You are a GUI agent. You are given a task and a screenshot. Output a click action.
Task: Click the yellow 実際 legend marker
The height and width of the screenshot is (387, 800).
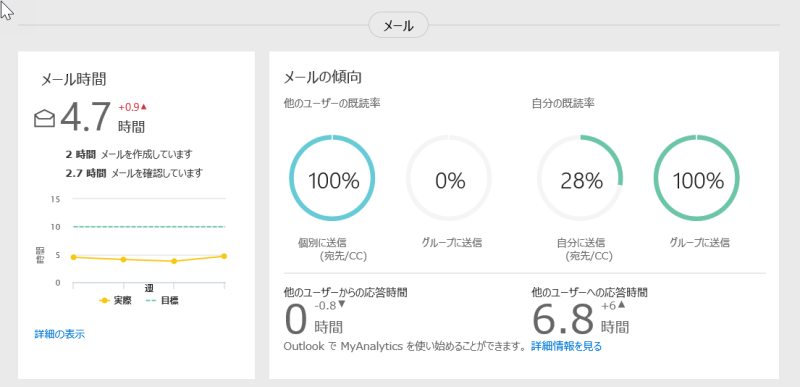pos(105,301)
